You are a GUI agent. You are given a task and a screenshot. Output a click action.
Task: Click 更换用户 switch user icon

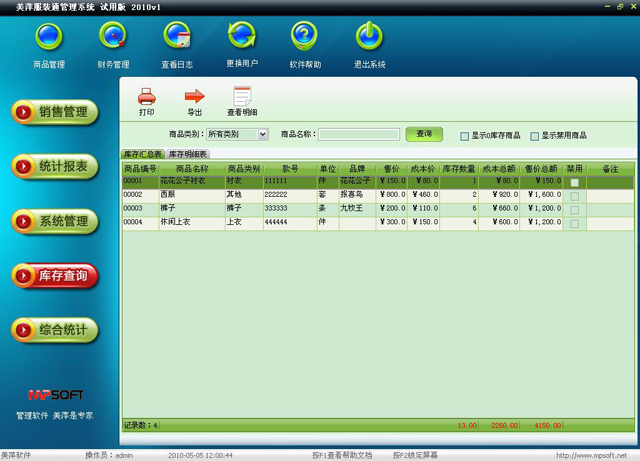[x=242, y=40]
